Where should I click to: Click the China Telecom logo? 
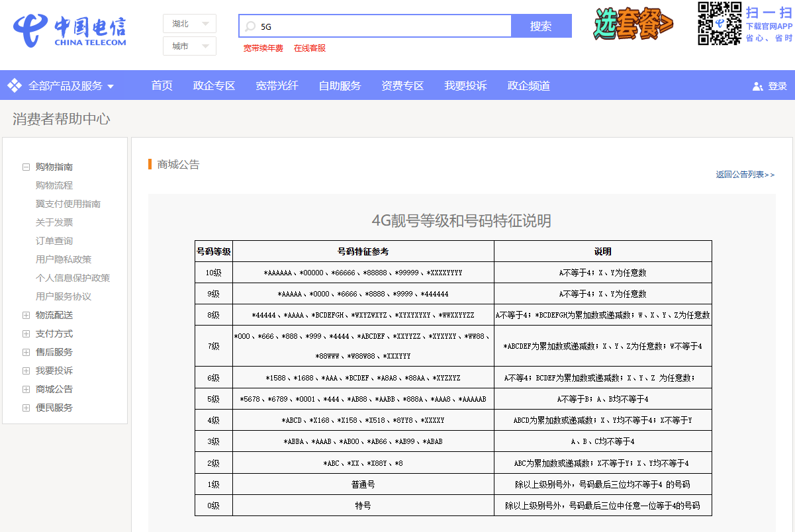pos(70,30)
